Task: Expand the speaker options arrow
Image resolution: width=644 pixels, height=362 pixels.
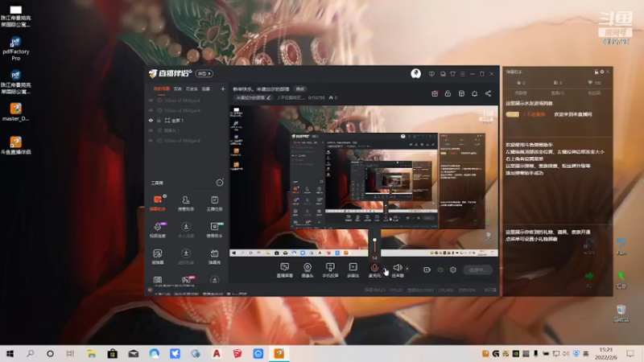Action: click(x=407, y=269)
